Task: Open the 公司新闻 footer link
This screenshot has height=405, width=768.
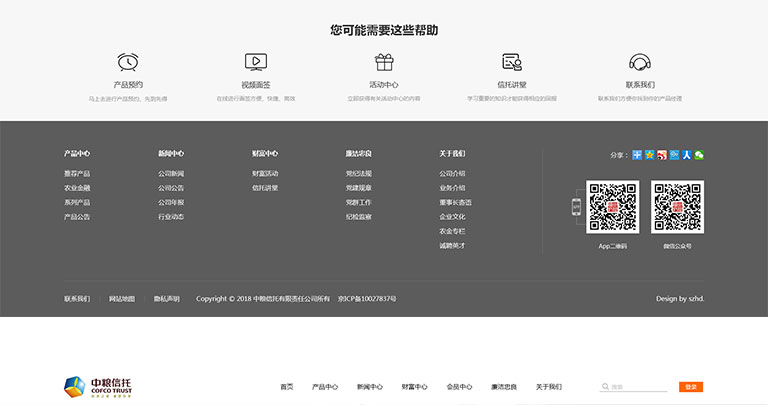Action: tap(170, 174)
